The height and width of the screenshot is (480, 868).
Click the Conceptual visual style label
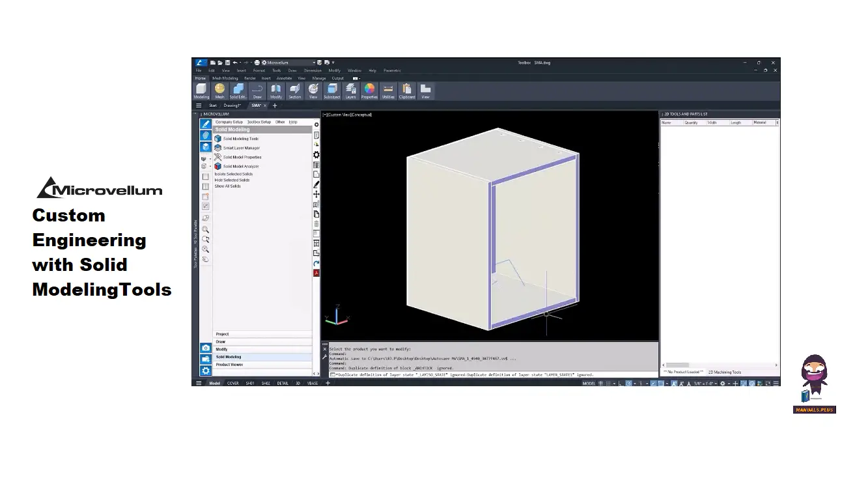(362, 115)
